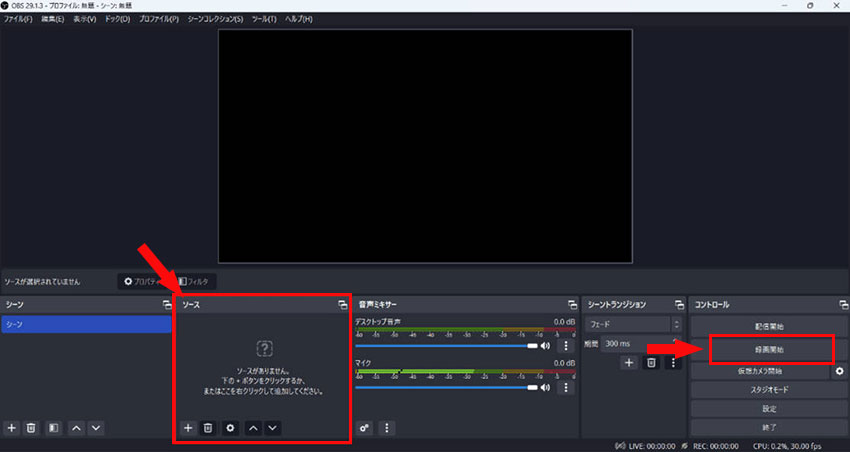Viewport: 850px width, 452px height.
Task: Open advanced audio properties gears icon
Action: coord(365,427)
